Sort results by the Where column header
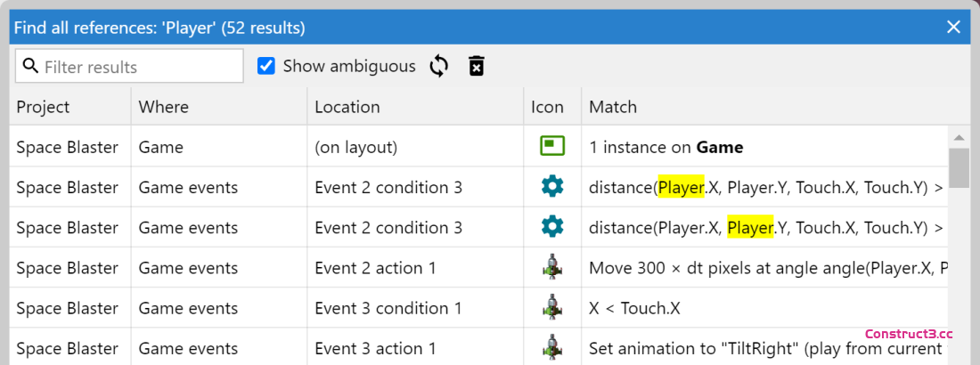Screen dimensions: 980x365 (164, 107)
